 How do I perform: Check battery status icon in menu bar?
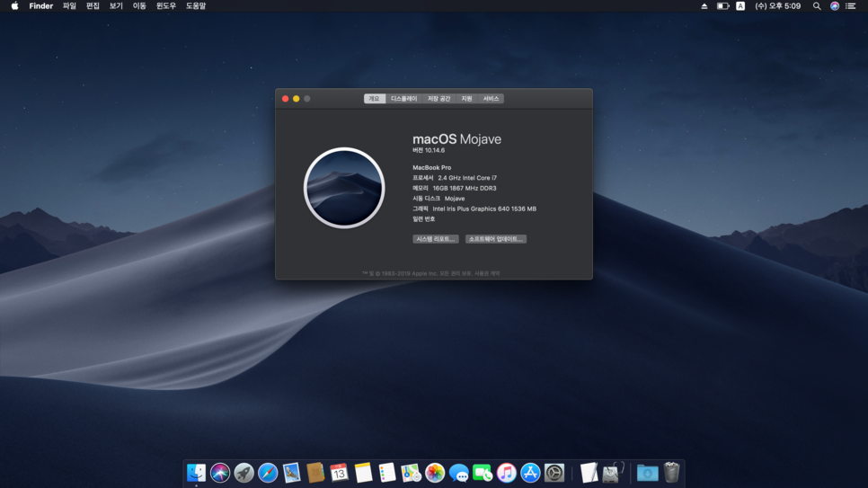pyautogui.click(x=723, y=6)
